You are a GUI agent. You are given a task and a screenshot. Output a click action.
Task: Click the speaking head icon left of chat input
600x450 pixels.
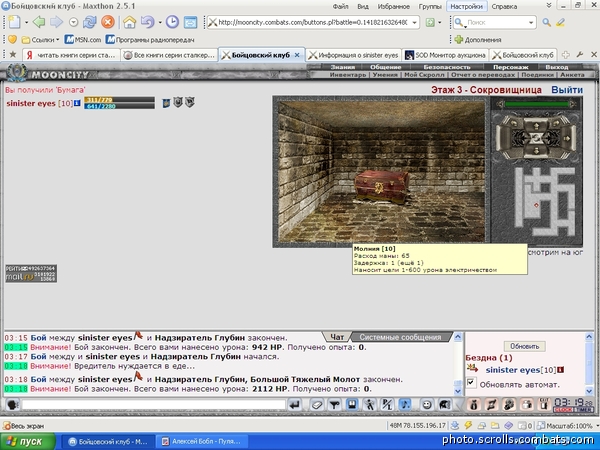click(x=13, y=405)
